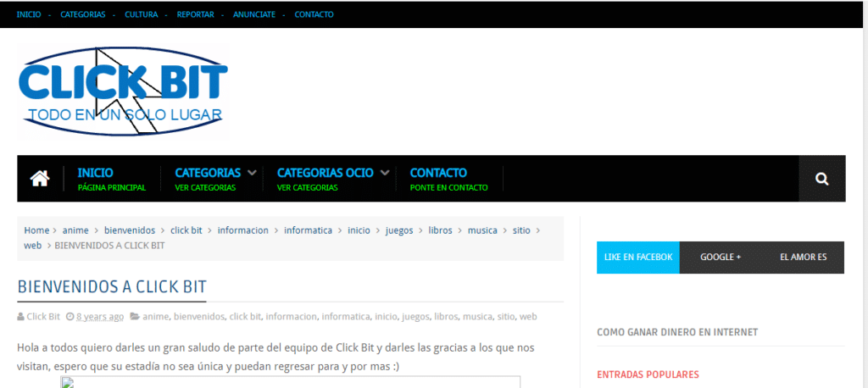Expand the CATEGORIAS dropdown arrow
The height and width of the screenshot is (388, 868).
(252, 173)
